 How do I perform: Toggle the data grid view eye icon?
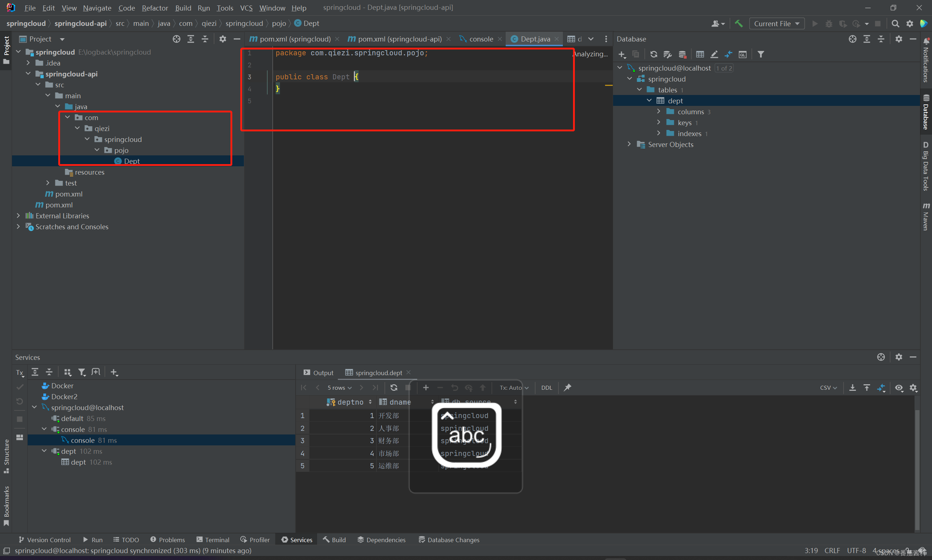899,388
